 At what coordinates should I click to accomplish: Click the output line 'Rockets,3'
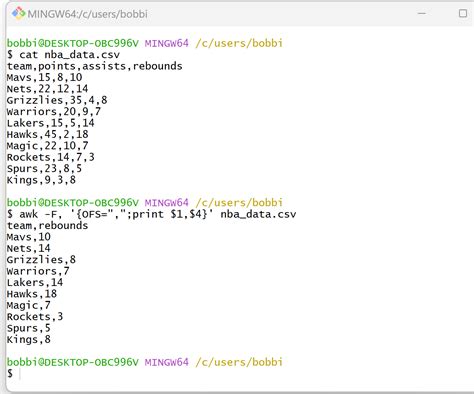[35, 317]
